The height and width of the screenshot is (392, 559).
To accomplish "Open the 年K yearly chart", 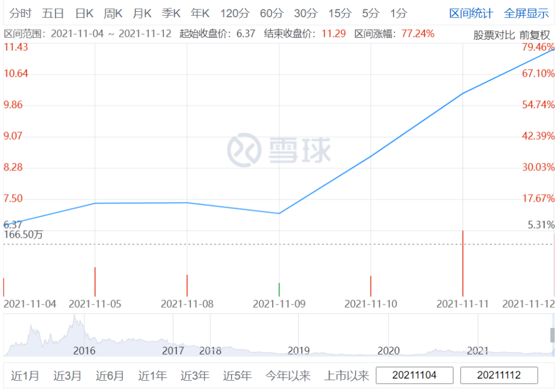I will click(200, 13).
